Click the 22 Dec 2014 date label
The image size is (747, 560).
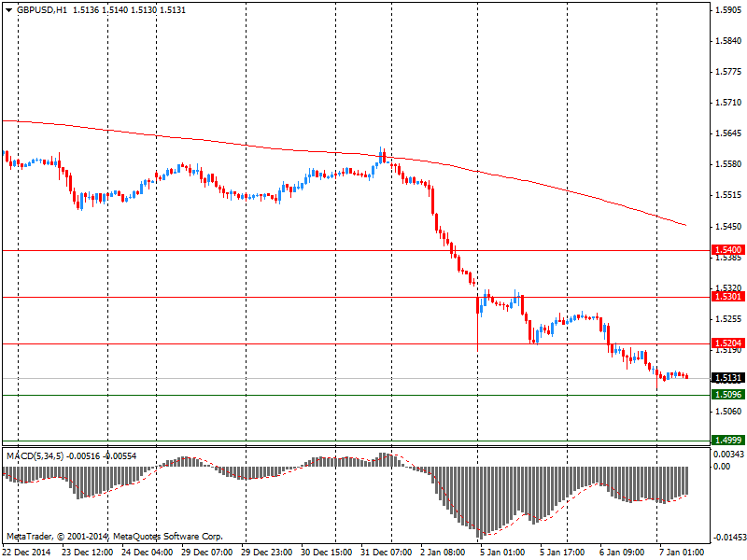pyautogui.click(x=26, y=552)
